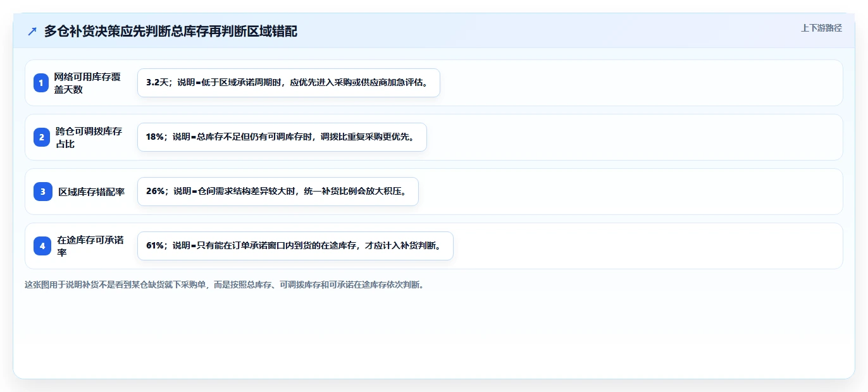The width and height of the screenshot is (868, 392).
Task: Click the 上下游路径 label in header
Action: click(x=821, y=28)
